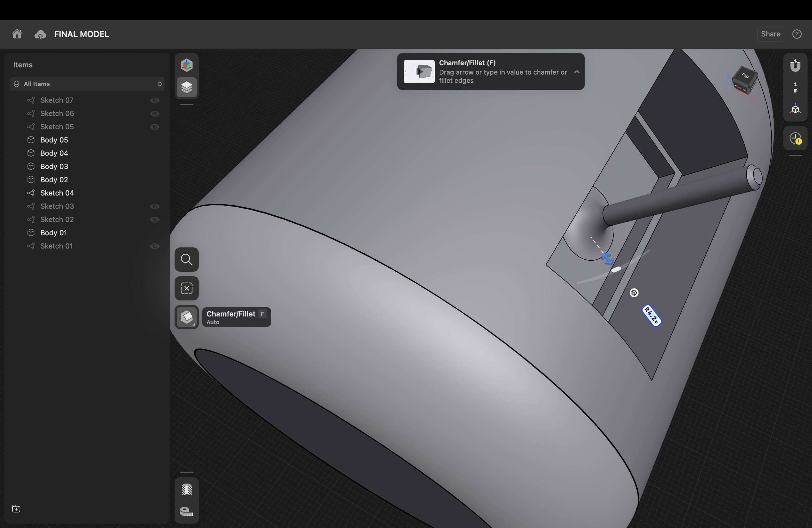Select Body 03 in items list
812x528 pixels.
pos(54,167)
